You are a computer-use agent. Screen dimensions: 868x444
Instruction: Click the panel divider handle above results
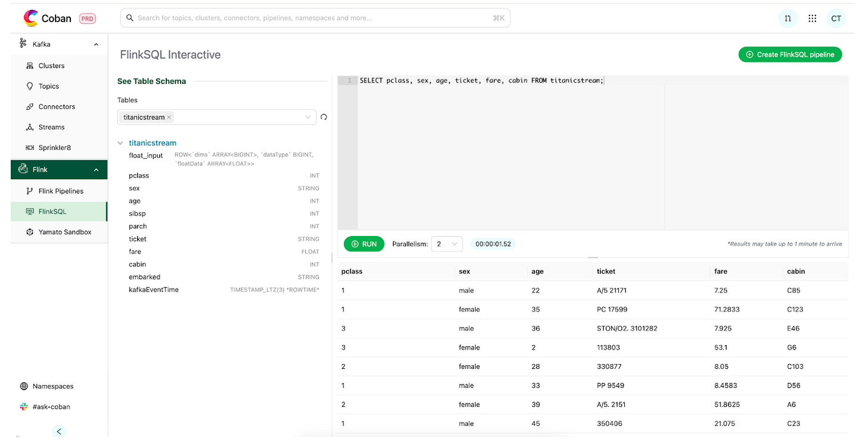pyautogui.click(x=593, y=257)
